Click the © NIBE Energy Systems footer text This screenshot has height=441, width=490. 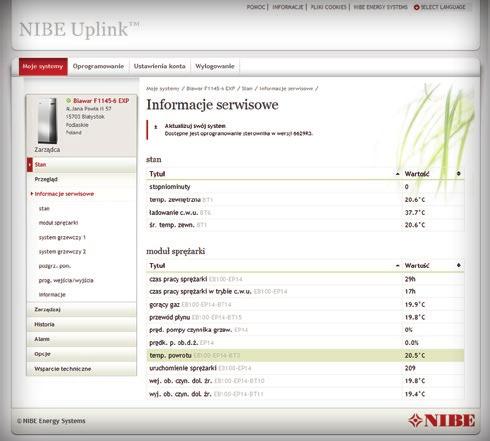51,421
